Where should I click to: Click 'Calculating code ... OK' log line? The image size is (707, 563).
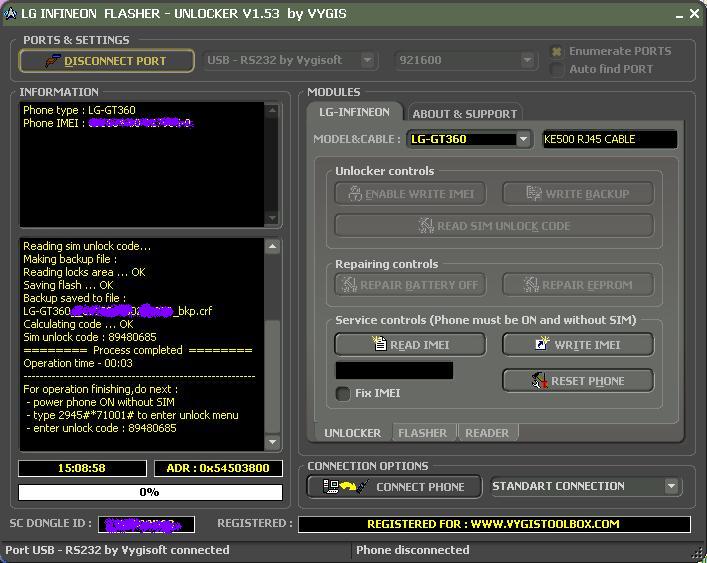[x=78, y=324]
